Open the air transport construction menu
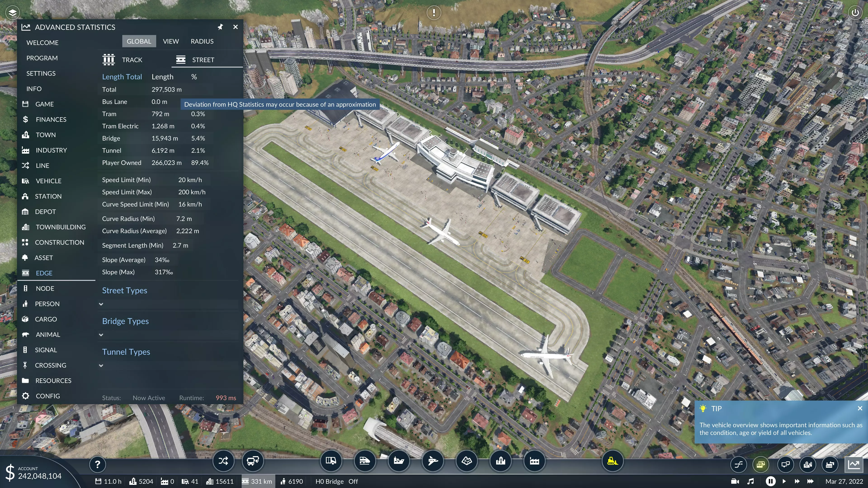868x488 pixels. [x=433, y=461]
